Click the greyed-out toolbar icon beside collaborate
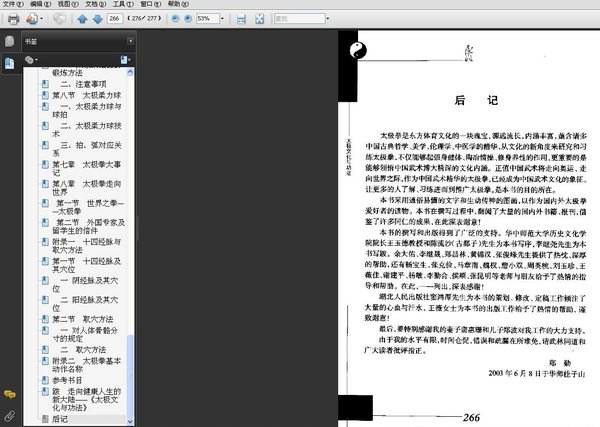The image size is (600, 427). [x=59, y=18]
